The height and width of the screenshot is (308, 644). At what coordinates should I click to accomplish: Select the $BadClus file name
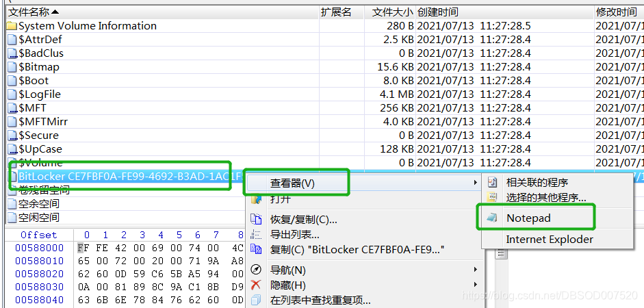click(x=41, y=53)
